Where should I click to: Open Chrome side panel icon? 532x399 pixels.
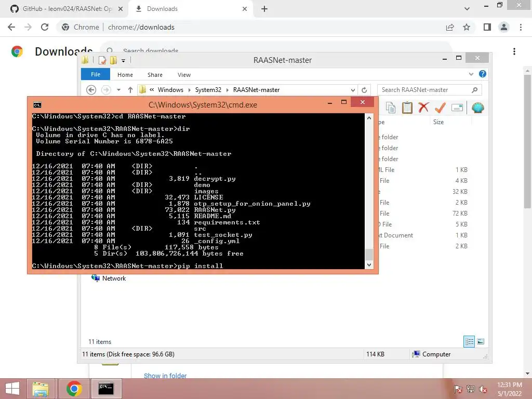coord(487,27)
